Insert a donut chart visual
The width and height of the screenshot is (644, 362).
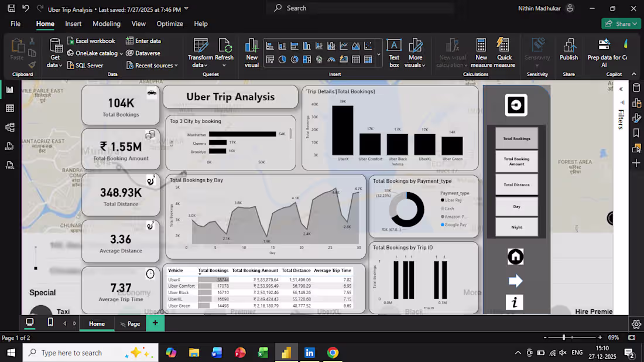pyautogui.click(x=294, y=60)
